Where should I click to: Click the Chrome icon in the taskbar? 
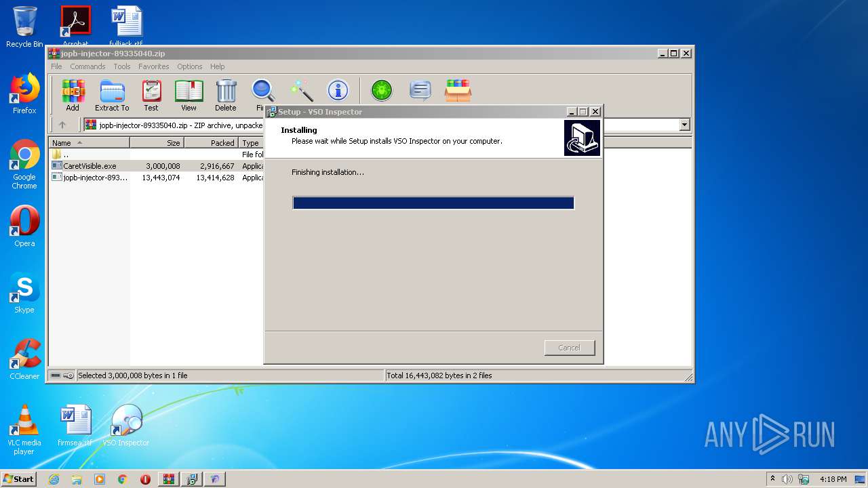(x=123, y=479)
